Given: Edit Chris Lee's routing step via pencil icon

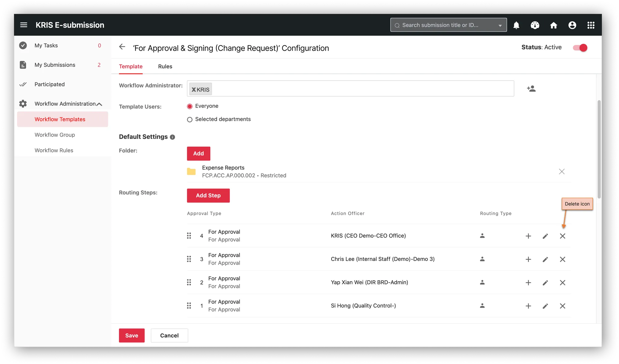Looking at the screenshot, I should [545, 259].
